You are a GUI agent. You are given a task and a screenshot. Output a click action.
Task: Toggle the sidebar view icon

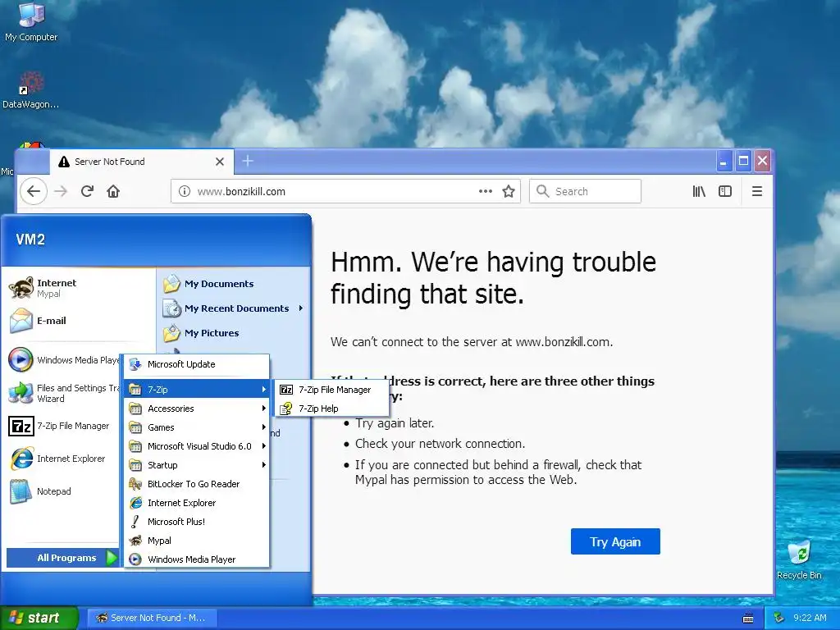[x=725, y=191]
